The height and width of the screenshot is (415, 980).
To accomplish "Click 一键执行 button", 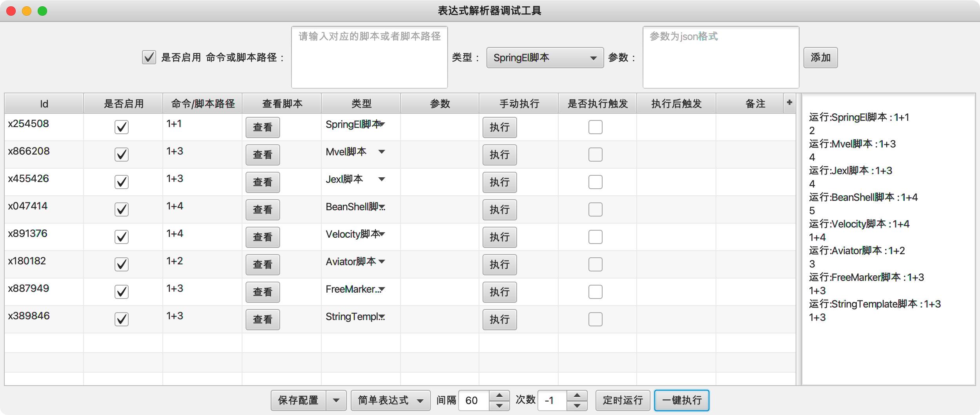I will pyautogui.click(x=681, y=400).
